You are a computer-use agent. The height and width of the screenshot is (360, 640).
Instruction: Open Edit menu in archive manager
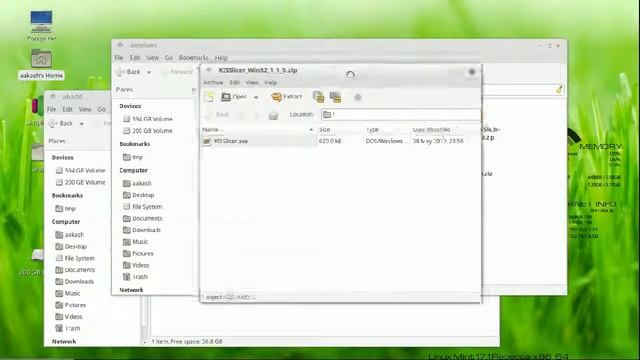[x=234, y=82]
